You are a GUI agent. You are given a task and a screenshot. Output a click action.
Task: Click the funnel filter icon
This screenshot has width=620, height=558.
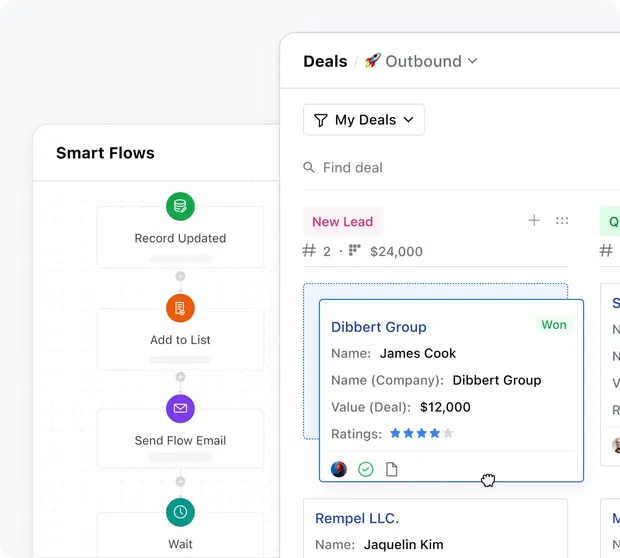click(321, 120)
